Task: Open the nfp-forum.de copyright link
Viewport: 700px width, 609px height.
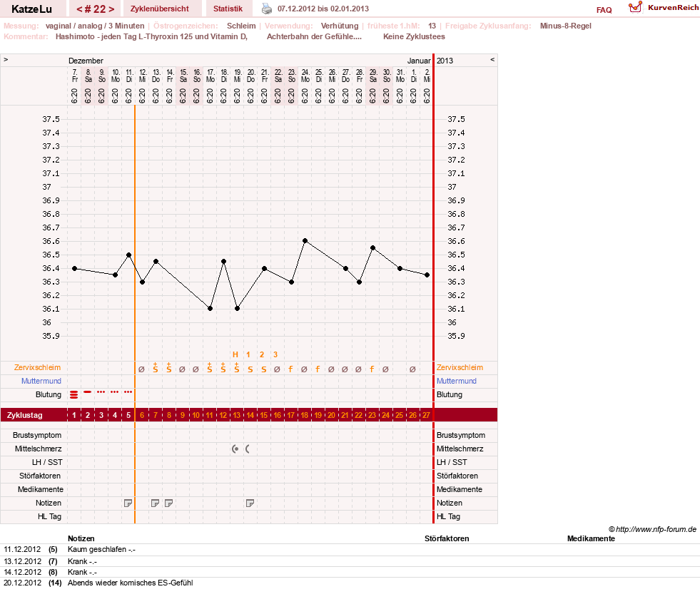Action: pyautogui.click(x=652, y=529)
